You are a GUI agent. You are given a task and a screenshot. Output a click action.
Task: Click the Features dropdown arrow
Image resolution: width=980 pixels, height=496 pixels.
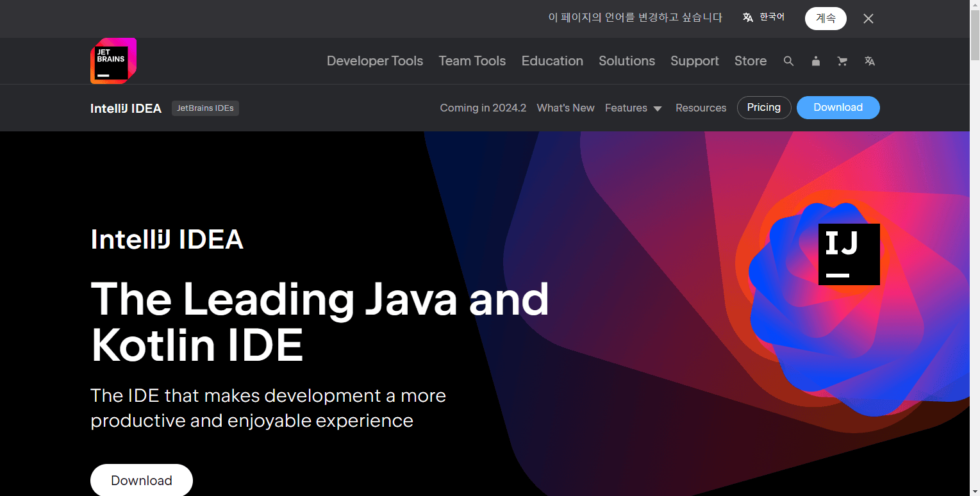point(658,109)
